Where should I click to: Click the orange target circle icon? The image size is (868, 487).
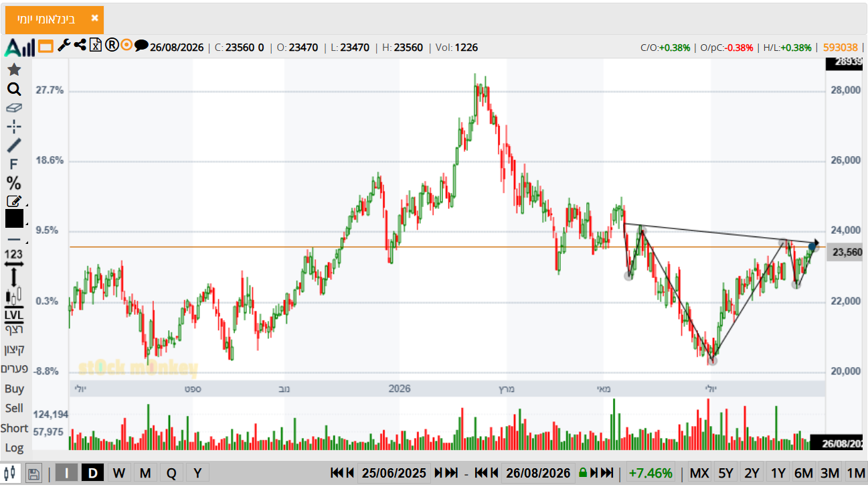126,46
